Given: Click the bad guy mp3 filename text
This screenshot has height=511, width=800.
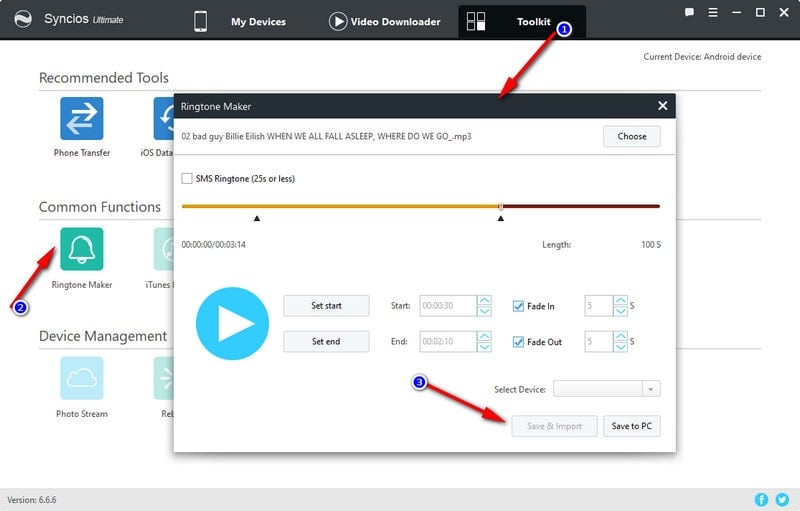Looking at the screenshot, I should pos(327,136).
